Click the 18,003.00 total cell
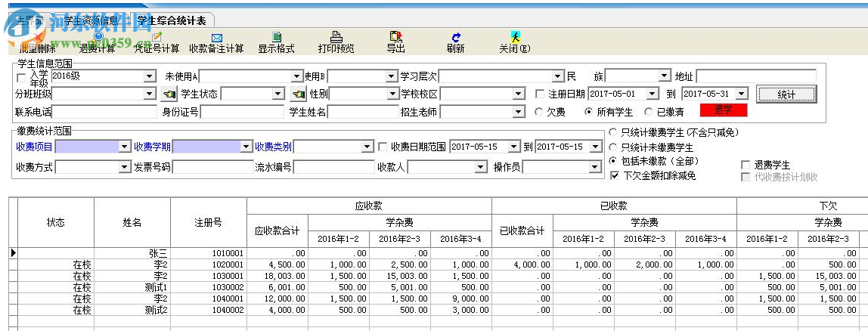 coord(277,276)
